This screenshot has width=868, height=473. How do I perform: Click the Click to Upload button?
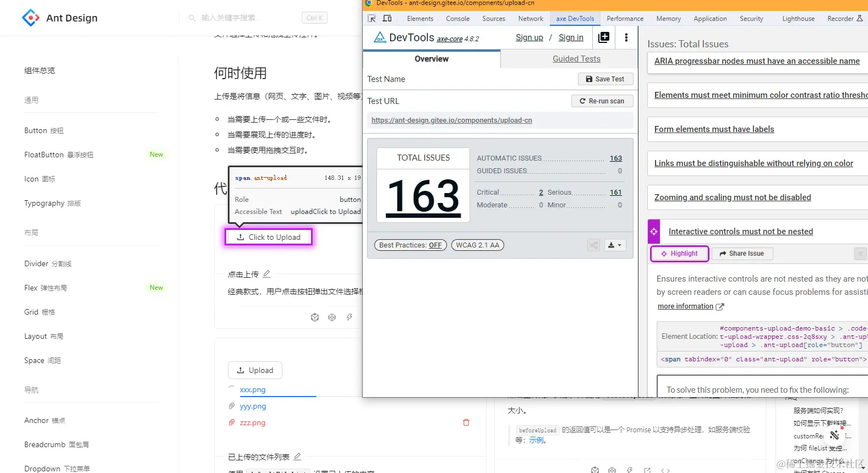coord(269,237)
